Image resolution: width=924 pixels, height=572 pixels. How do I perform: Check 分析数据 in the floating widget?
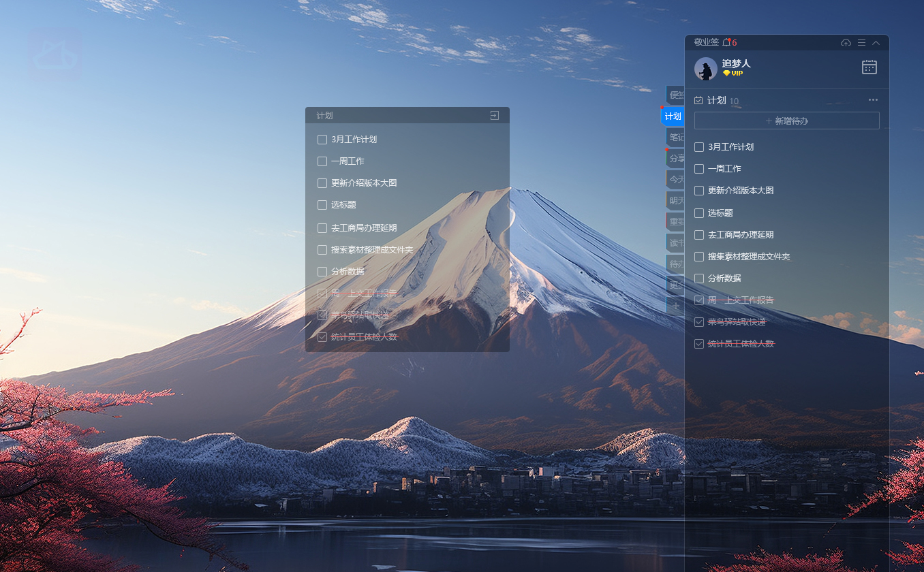pos(322,272)
